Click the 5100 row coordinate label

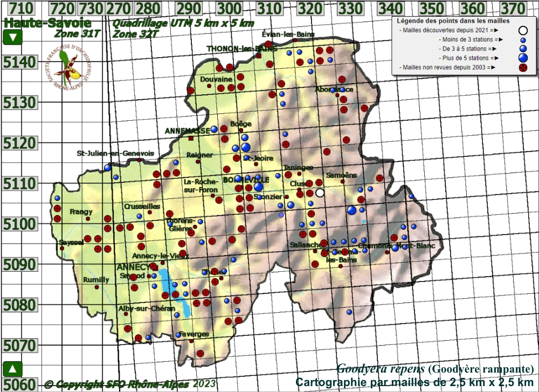click(x=20, y=223)
